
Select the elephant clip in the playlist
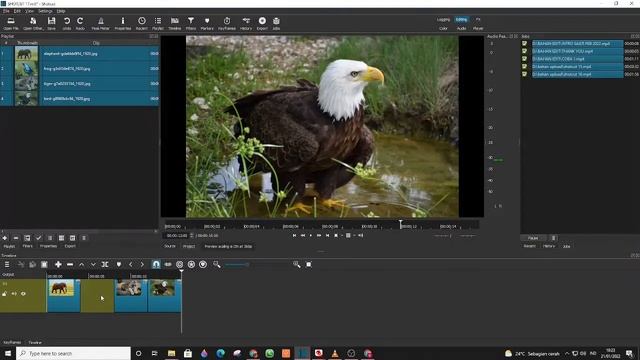(80, 53)
